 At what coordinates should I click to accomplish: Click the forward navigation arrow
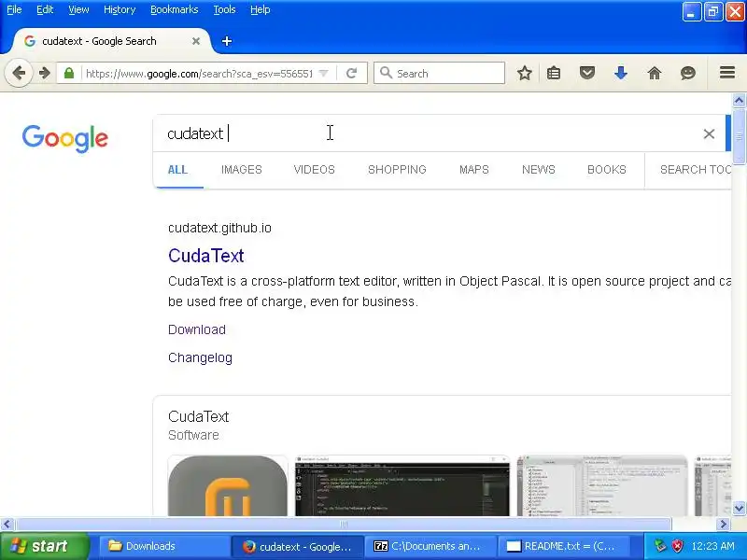[x=44, y=74]
